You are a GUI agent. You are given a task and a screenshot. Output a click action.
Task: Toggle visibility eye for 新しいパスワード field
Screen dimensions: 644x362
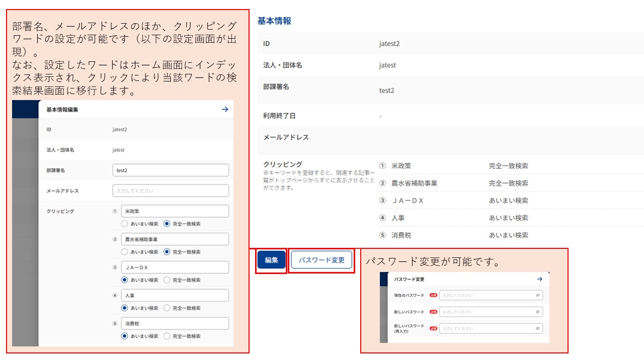538,312
